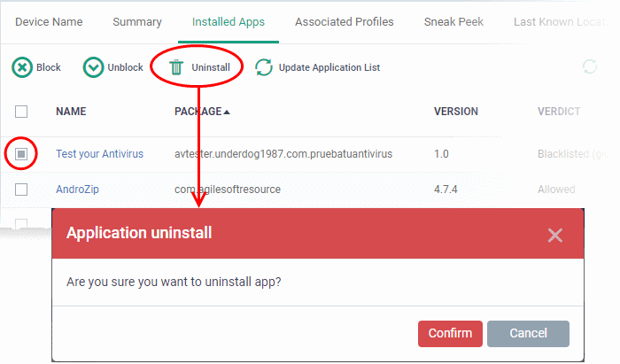Open the Test your Antivirus app link
620x364 pixels.
click(x=99, y=154)
